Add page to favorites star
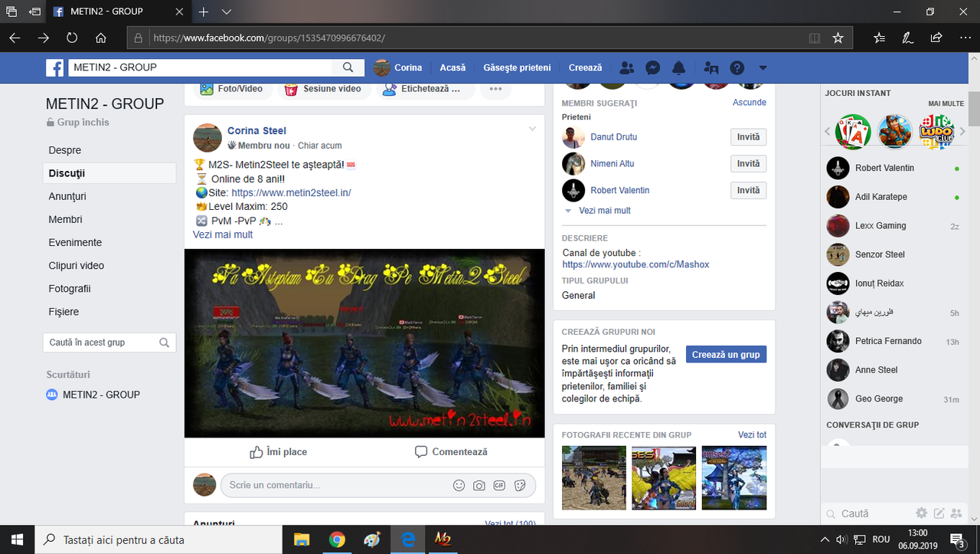The image size is (980, 554). [838, 38]
